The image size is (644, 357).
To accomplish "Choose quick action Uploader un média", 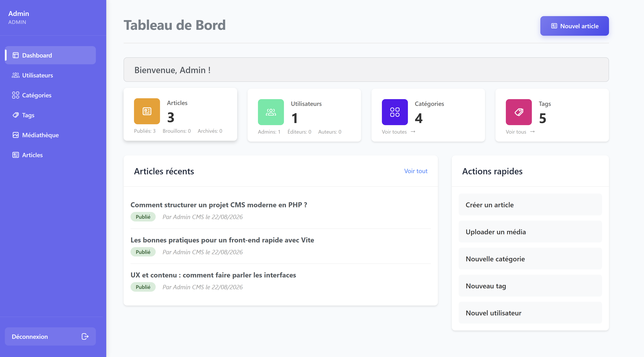I will pyautogui.click(x=530, y=232).
